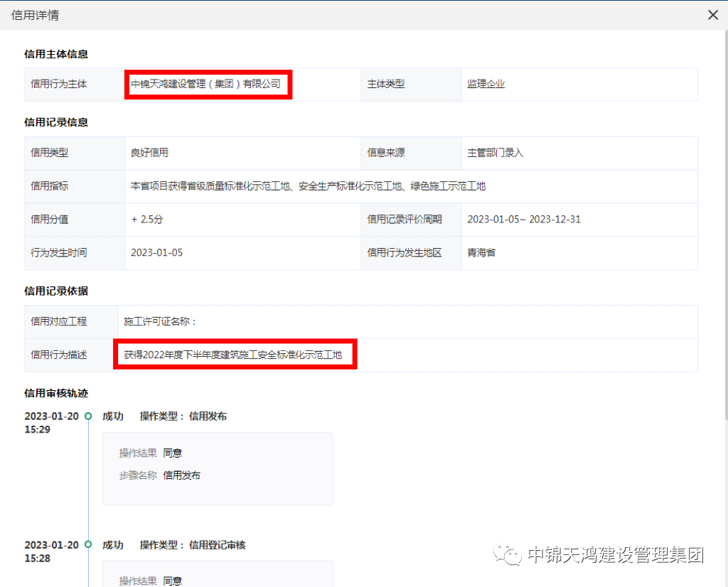Screen dimensions: 728x587
Task: Select the highlighted company name 中锦天鸿建设管理（集团）有限公司
Action: [205, 84]
